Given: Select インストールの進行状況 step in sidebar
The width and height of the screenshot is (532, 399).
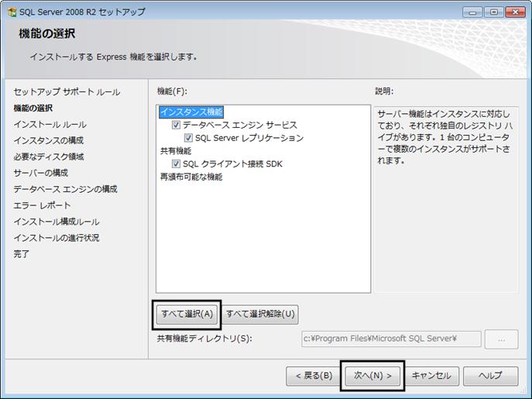Looking at the screenshot, I should 57,238.
